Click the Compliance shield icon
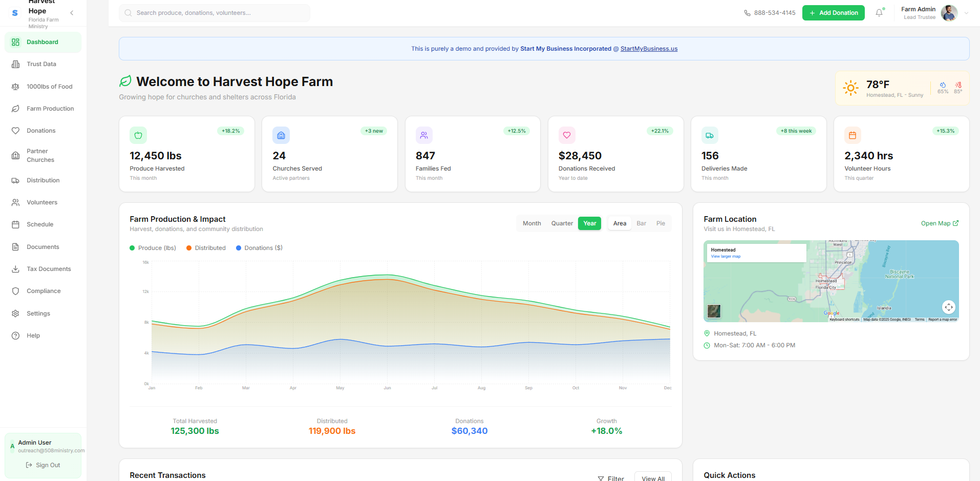Image resolution: width=980 pixels, height=481 pixels. (15, 291)
